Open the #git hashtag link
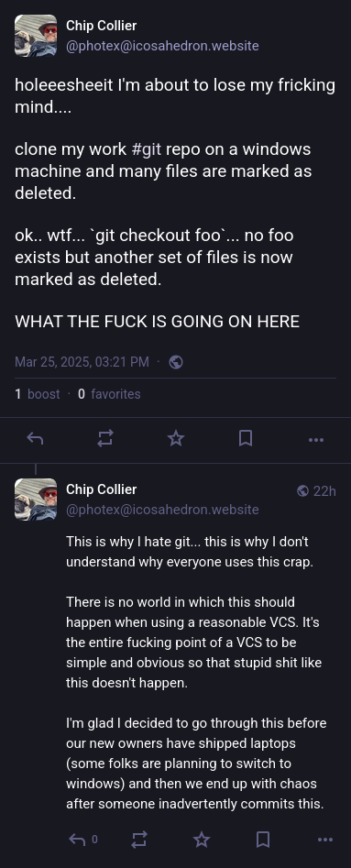This screenshot has width=351, height=868. [x=147, y=149]
